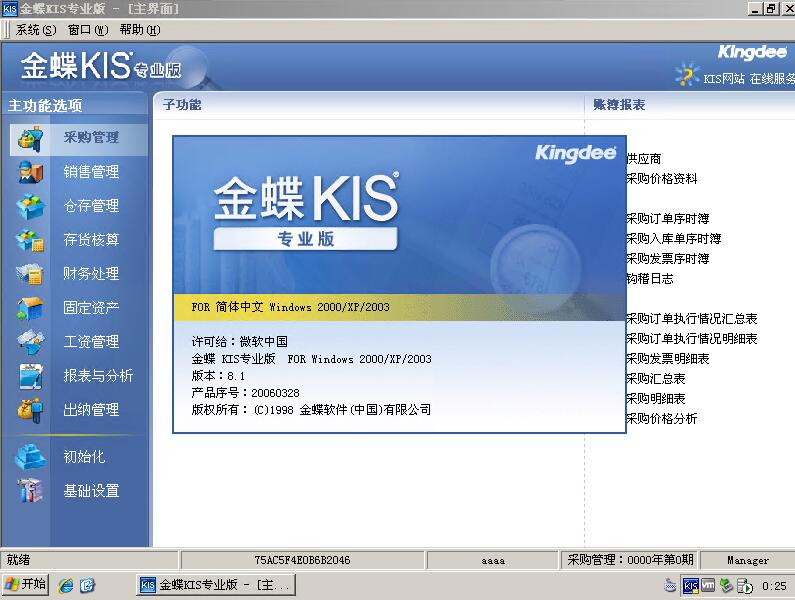Select 基础设置 label
The image size is (795, 600).
point(91,490)
